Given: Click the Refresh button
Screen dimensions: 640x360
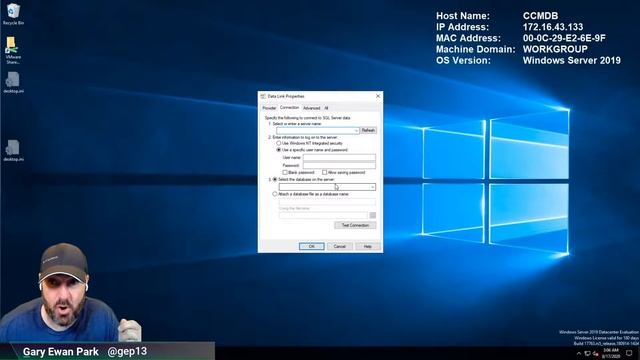Looking at the screenshot, I should pyautogui.click(x=368, y=130).
